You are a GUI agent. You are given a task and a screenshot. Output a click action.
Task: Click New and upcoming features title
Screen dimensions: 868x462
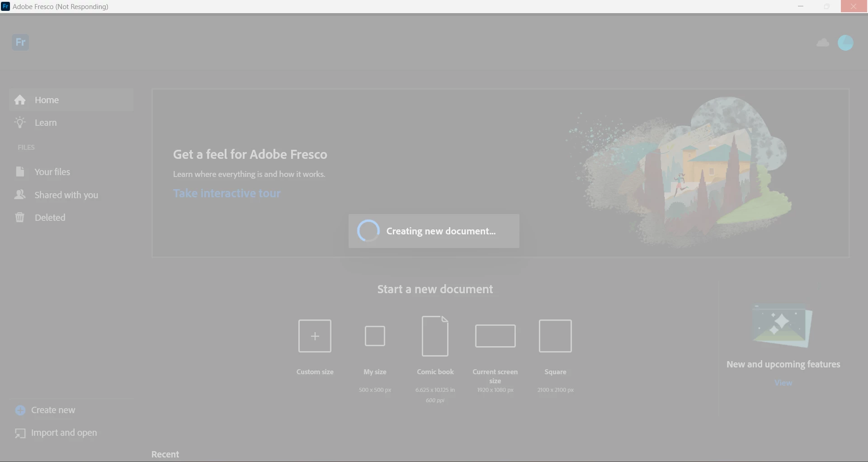[783, 364]
